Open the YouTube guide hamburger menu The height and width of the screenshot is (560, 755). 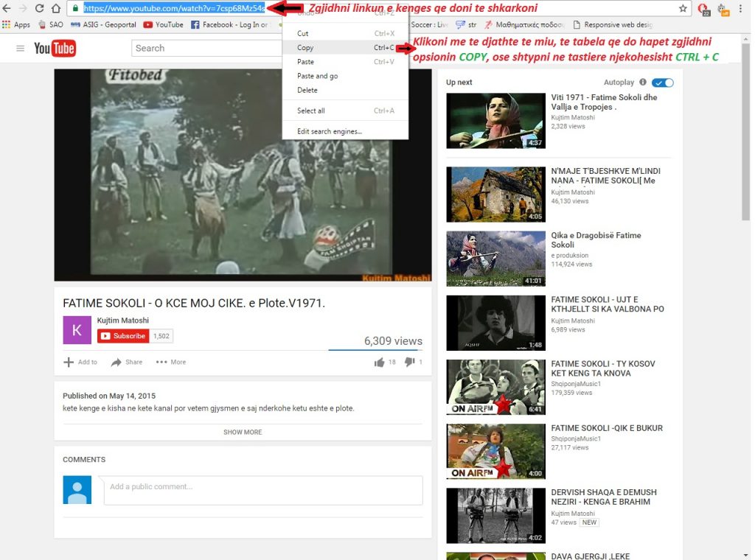coord(20,48)
